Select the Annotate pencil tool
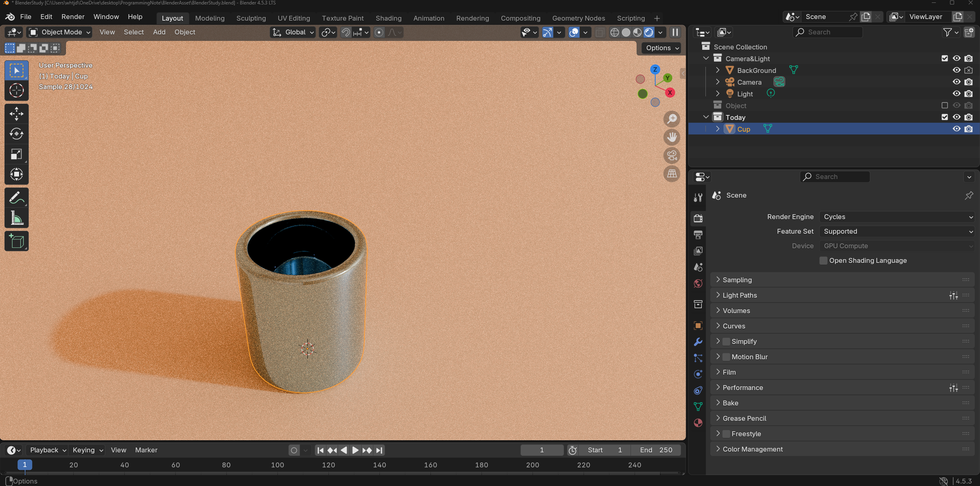Image resolution: width=980 pixels, height=486 pixels. tap(16, 198)
